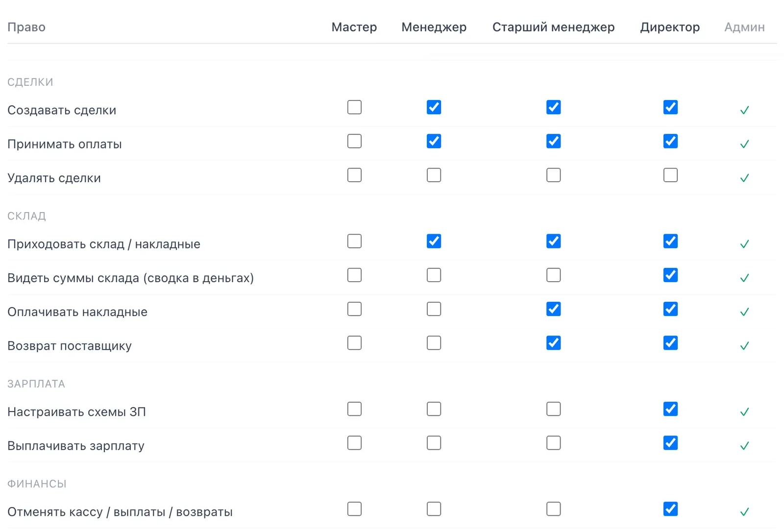Enable Удалять сделки for Директор
Screen dimensions: 784x532
(x=670, y=175)
